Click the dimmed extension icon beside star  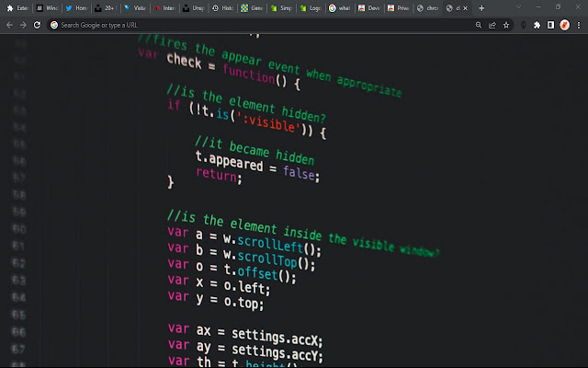[524, 25]
